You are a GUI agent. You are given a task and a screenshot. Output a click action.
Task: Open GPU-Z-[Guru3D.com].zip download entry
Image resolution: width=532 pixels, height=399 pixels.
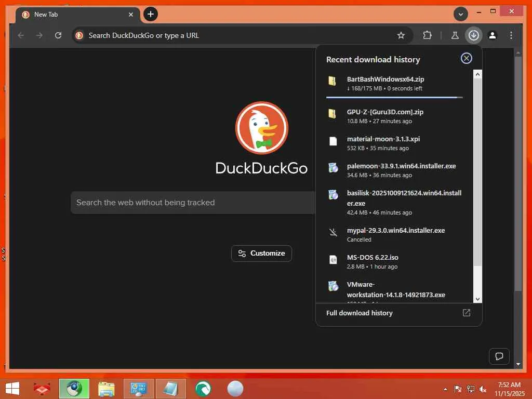point(394,116)
